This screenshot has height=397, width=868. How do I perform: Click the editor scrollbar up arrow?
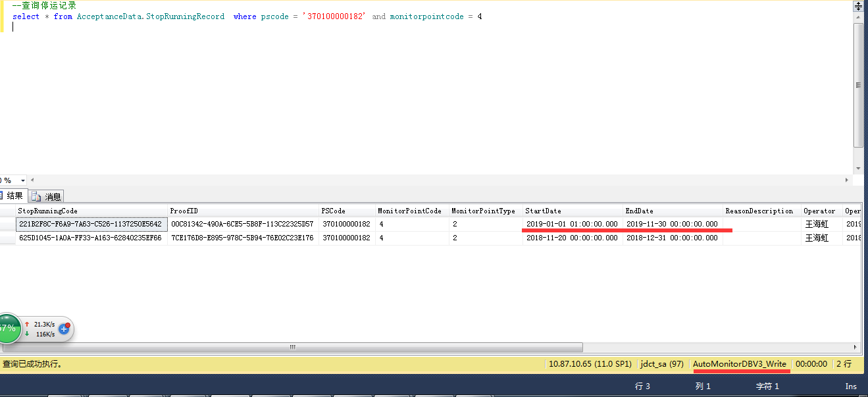[x=858, y=17]
